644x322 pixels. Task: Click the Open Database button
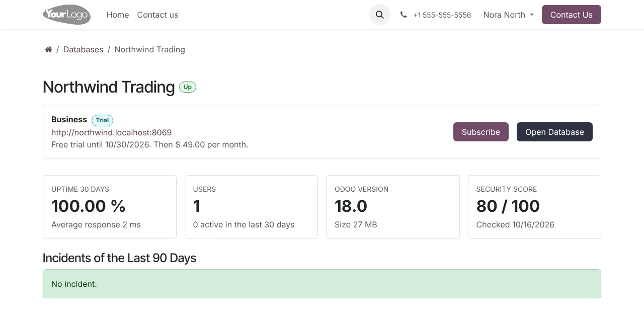(x=554, y=132)
